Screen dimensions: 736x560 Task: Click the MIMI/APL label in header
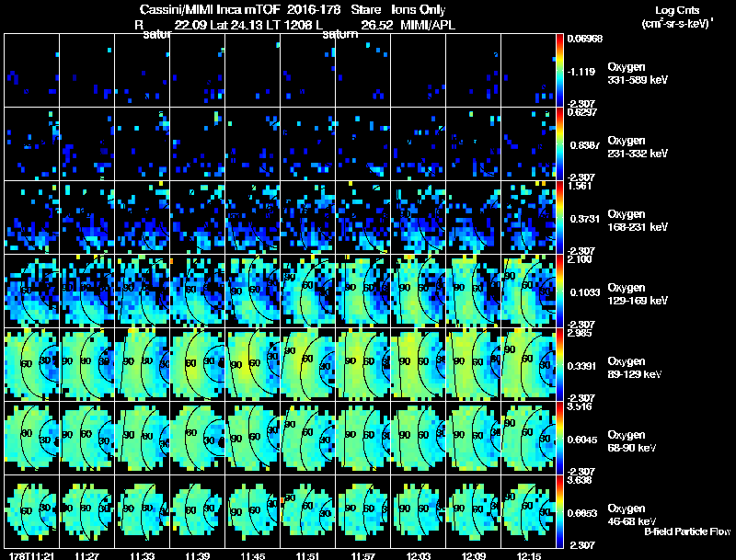coord(428,26)
